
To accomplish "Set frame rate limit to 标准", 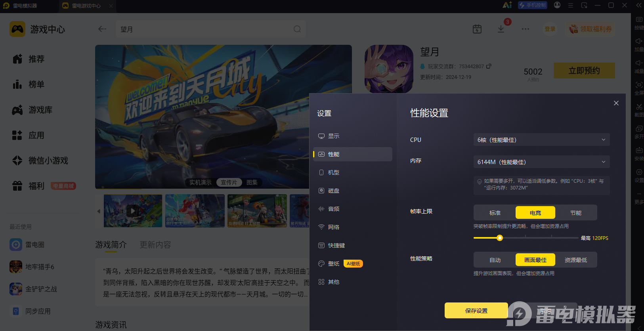I will click(x=495, y=213).
